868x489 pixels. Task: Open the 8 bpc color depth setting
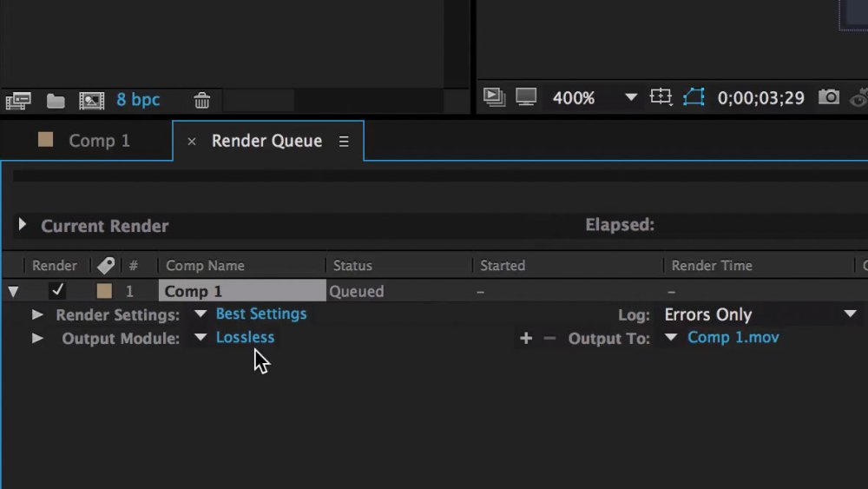click(x=138, y=100)
